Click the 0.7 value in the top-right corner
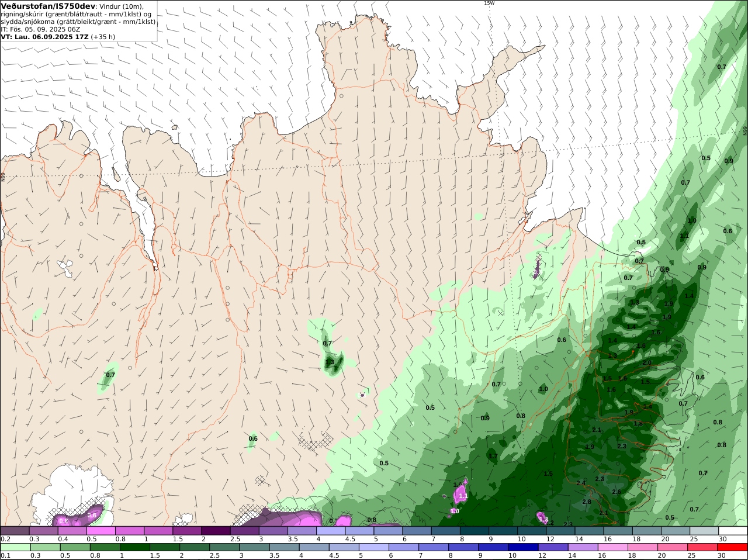 pyautogui.click(x=722, y=67)
